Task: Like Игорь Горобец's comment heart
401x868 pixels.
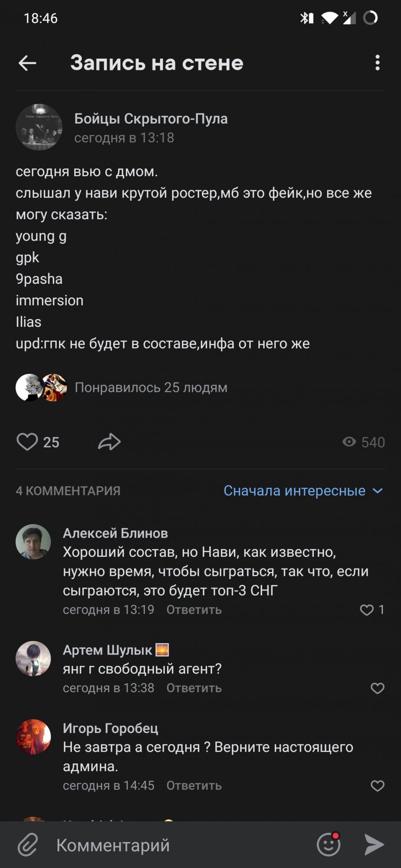Action: pos(377,786)
